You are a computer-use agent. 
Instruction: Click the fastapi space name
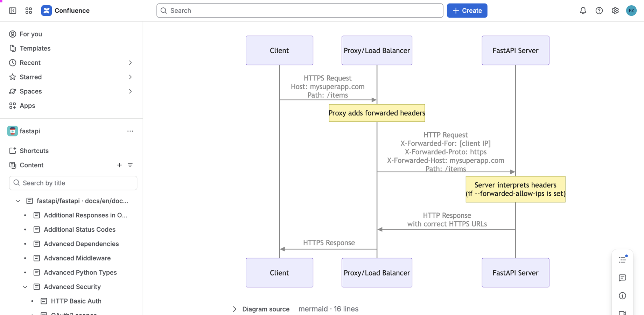tap(30, 131)
